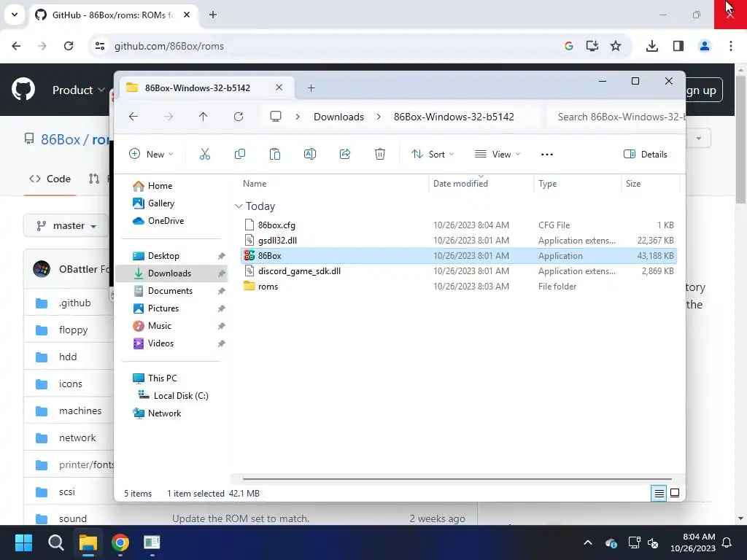The width and height of the screenshot is (747, 560).
Task: Switch to details list view layout icon
Action: pyautogui.click(x=659, y=494)
